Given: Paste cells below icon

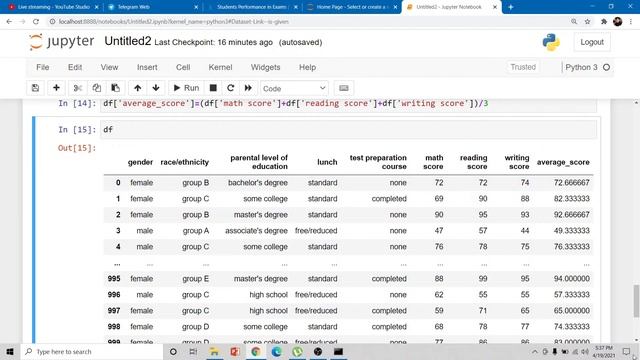Looking at the screenshot, I should 116,88.
